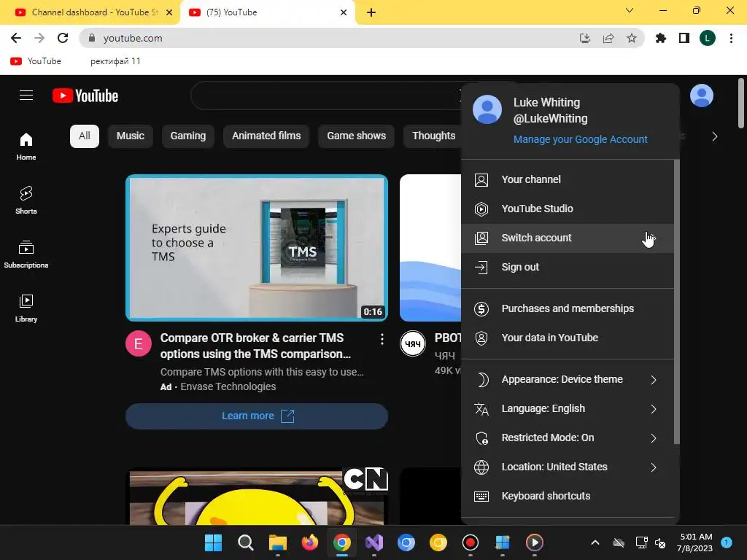The image size is (747, 560).
Task: Open options for TMS ad video
Action: click(382, 339)
